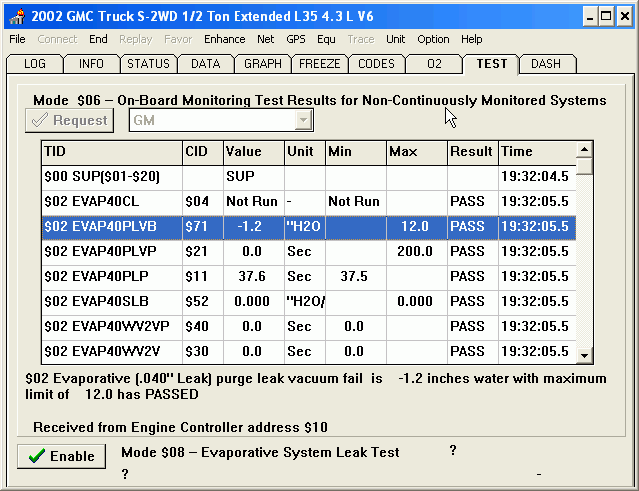Screen dimensions: 639x491
Task: Open the GRAPH tab
Action: (262, 64)
